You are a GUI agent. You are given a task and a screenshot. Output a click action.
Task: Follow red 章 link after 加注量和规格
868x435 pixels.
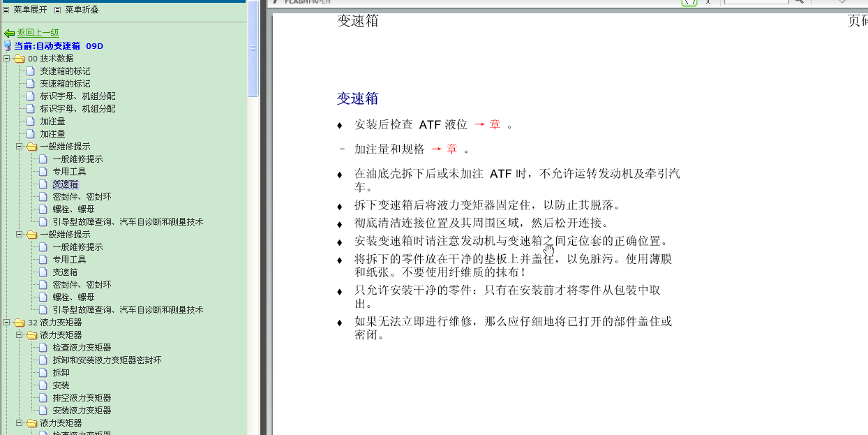(x=452, y=149)
